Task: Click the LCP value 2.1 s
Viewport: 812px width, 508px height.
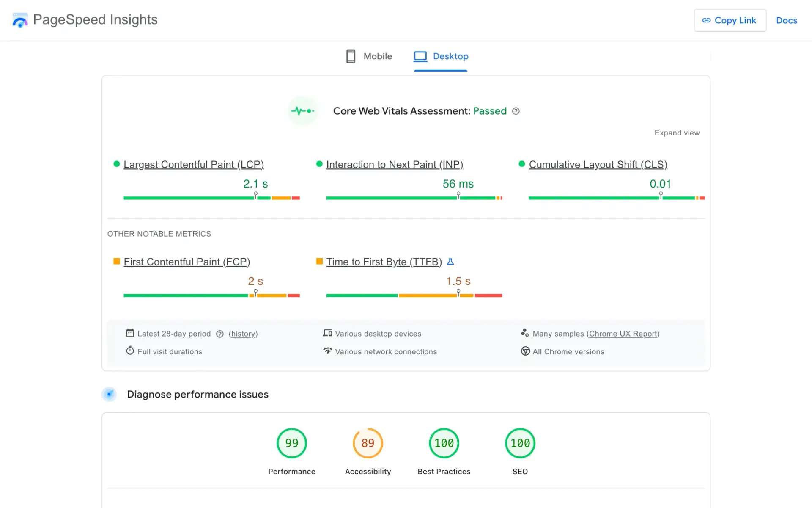Action: tap(255, 184)
